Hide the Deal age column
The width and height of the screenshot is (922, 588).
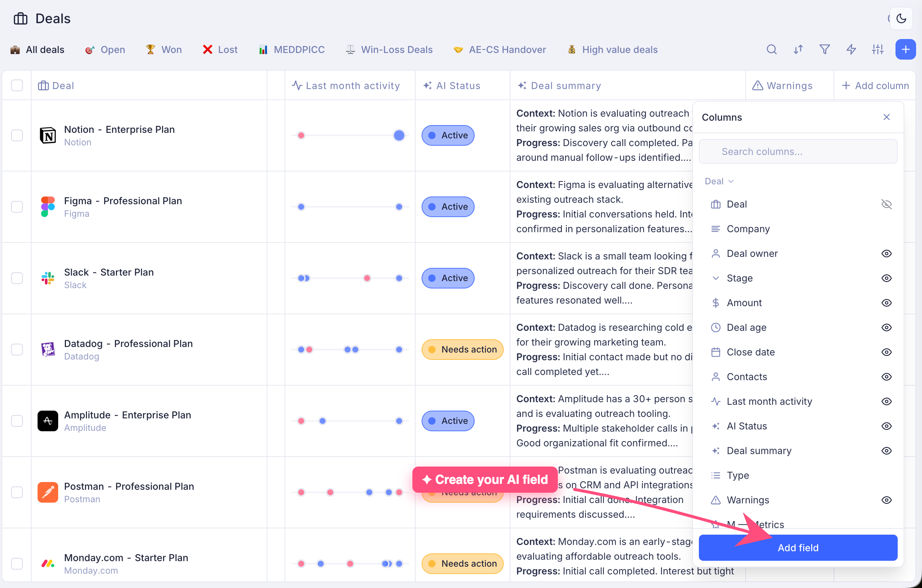click(x=886, y=327)
